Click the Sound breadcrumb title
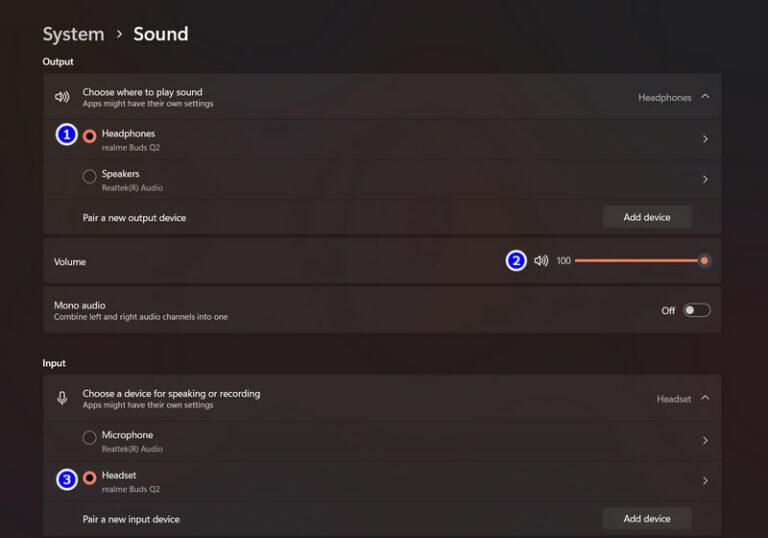The image size is (768, 538). (x=161, y=34)
